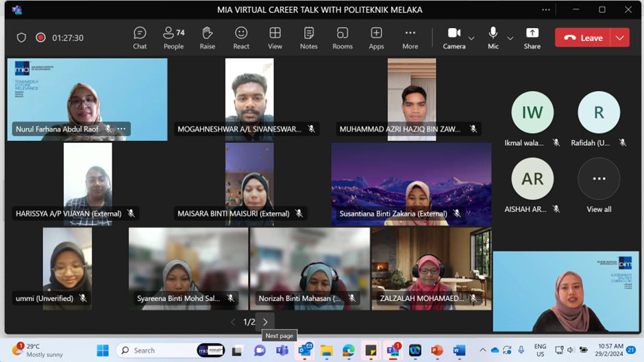Open meeting Notes
The width and height of the screenshot is (644, 362).
coord(308,38)
